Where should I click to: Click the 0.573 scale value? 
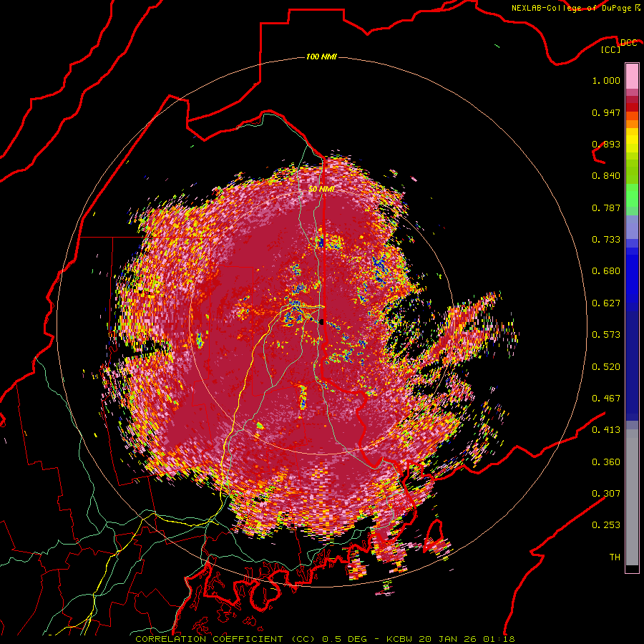click(x=606, y=335)
